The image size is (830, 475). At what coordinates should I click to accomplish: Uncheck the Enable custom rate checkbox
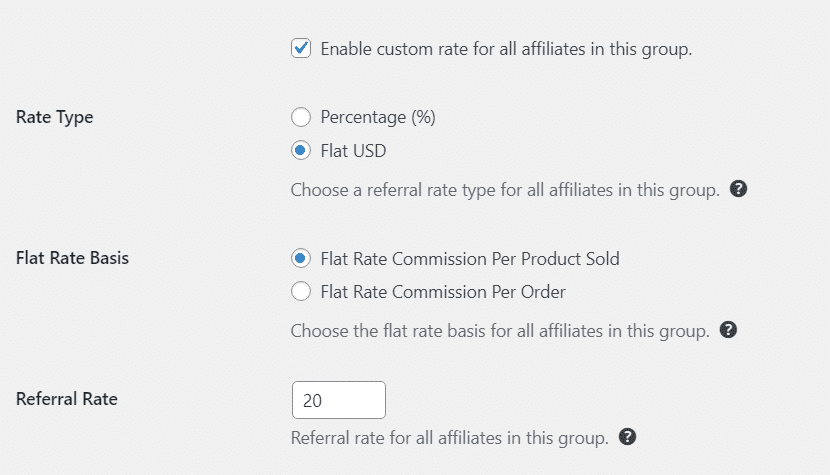click(x=301, y=48)
